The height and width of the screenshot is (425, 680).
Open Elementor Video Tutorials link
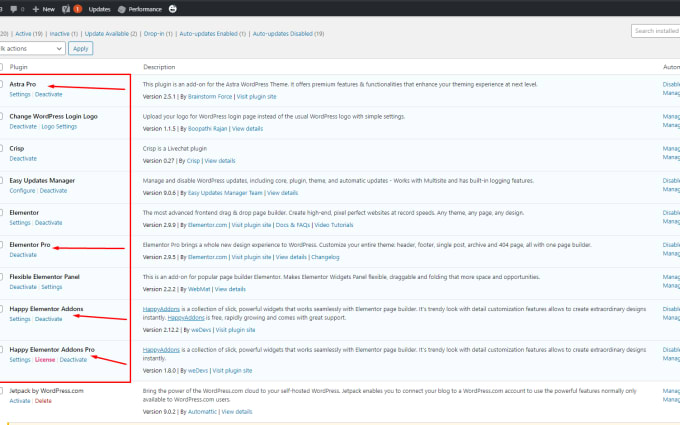[334, 225]
